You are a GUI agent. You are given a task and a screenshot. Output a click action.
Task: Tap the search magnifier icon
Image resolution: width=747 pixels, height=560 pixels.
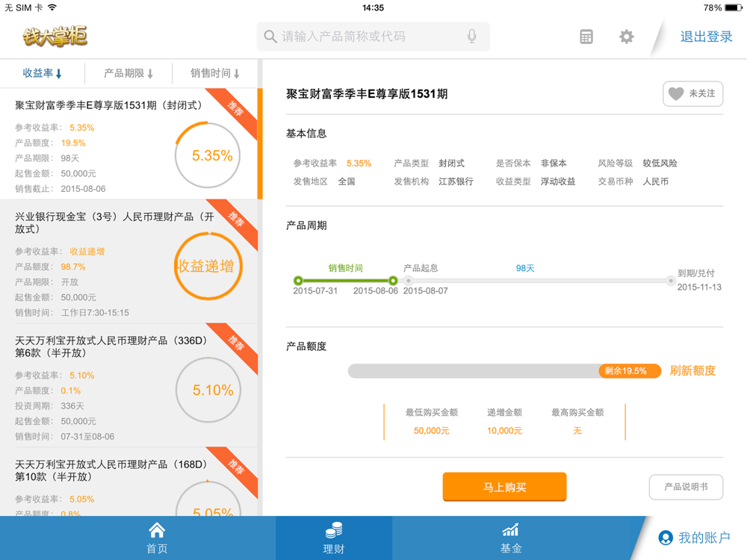[x=270, y=37]
